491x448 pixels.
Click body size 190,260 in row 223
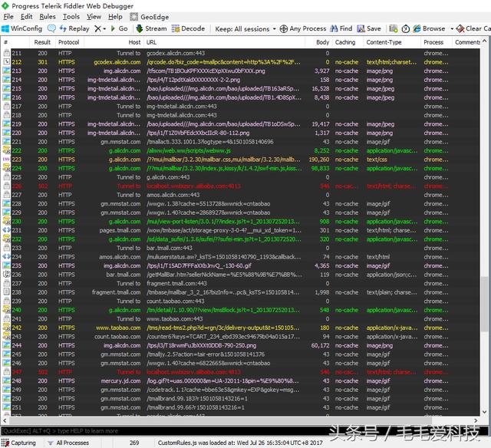click(319, 160)
